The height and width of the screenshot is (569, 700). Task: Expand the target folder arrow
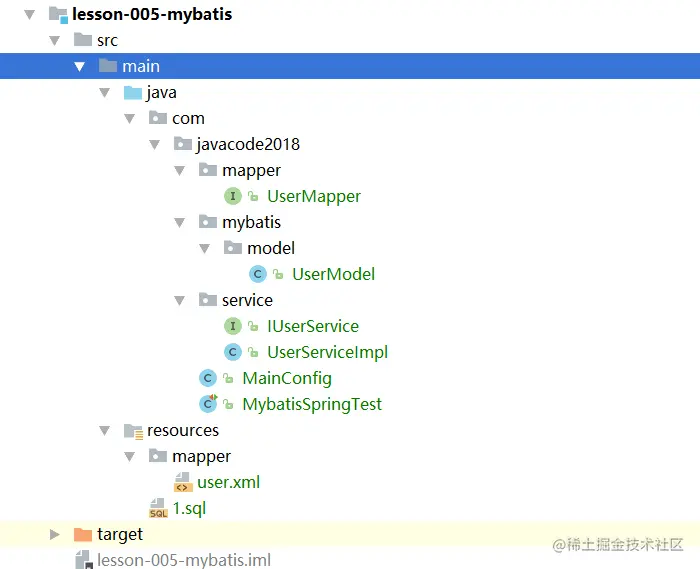pos(54,534)
